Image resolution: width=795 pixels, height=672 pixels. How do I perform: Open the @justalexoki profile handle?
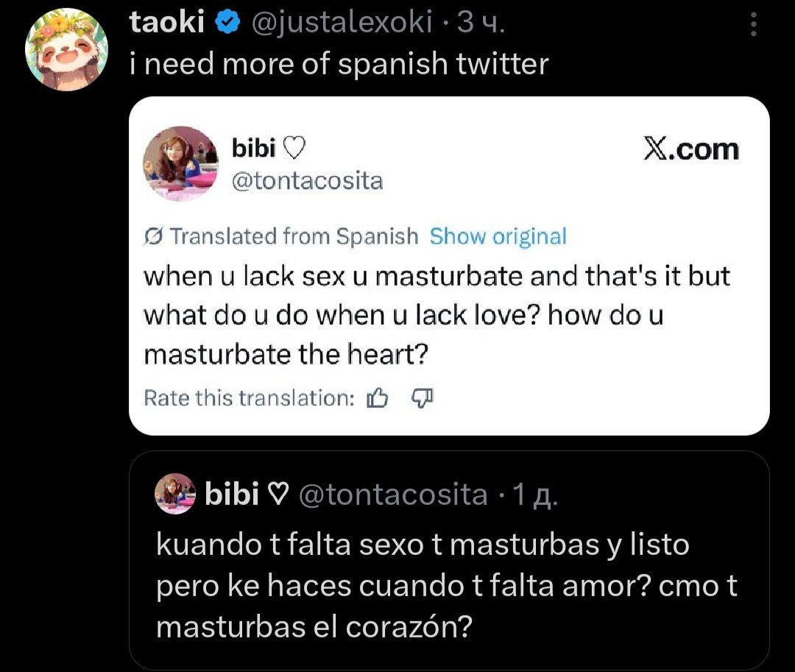[x=342, y=24]
